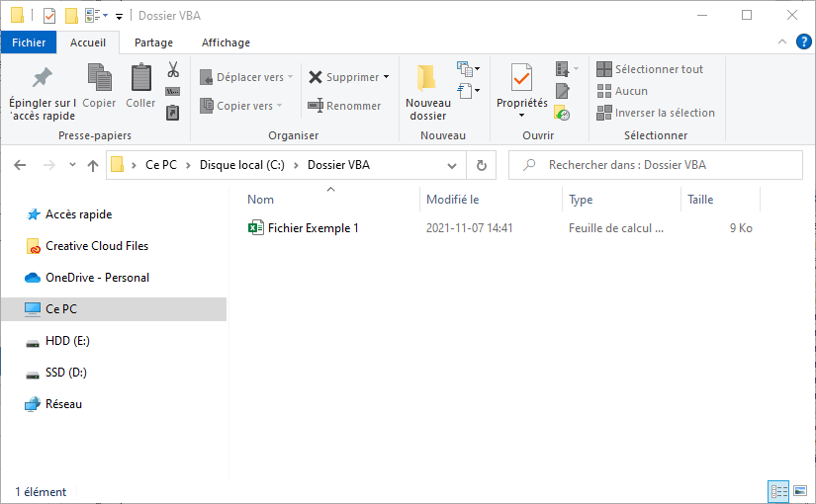Viewport: 816px width, 504px height.
Task: Click Sélectionner tout
Action: 650,69
